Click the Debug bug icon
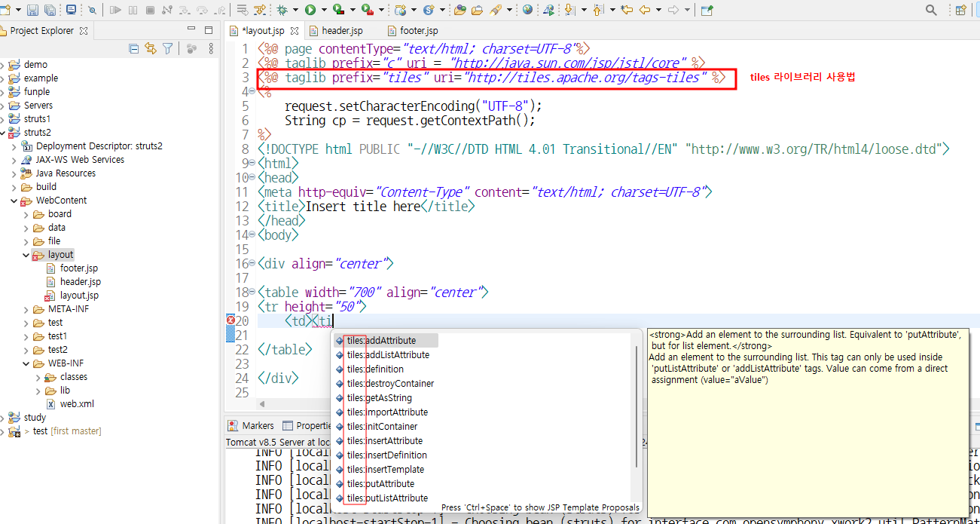This screenshot has width=980, height=524. [282, 10]
